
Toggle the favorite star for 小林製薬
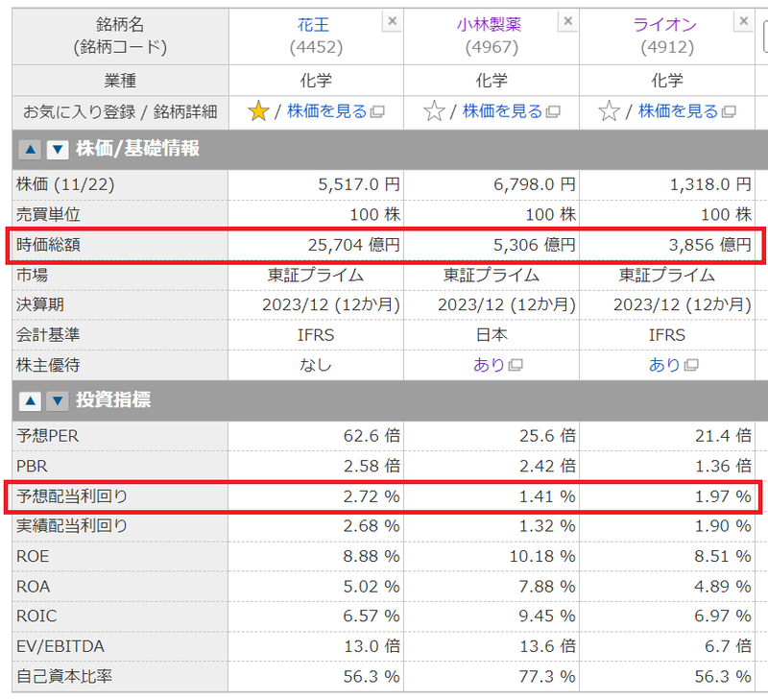(x=434, y=111)
